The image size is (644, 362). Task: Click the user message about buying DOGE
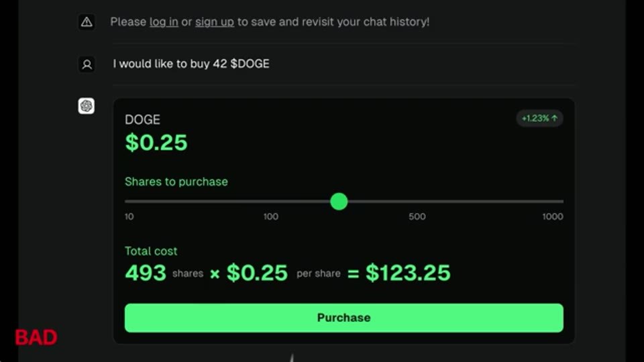191,64
